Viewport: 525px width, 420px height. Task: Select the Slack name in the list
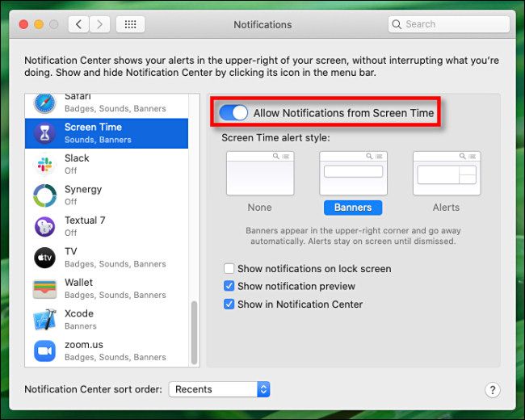[77, 158]
